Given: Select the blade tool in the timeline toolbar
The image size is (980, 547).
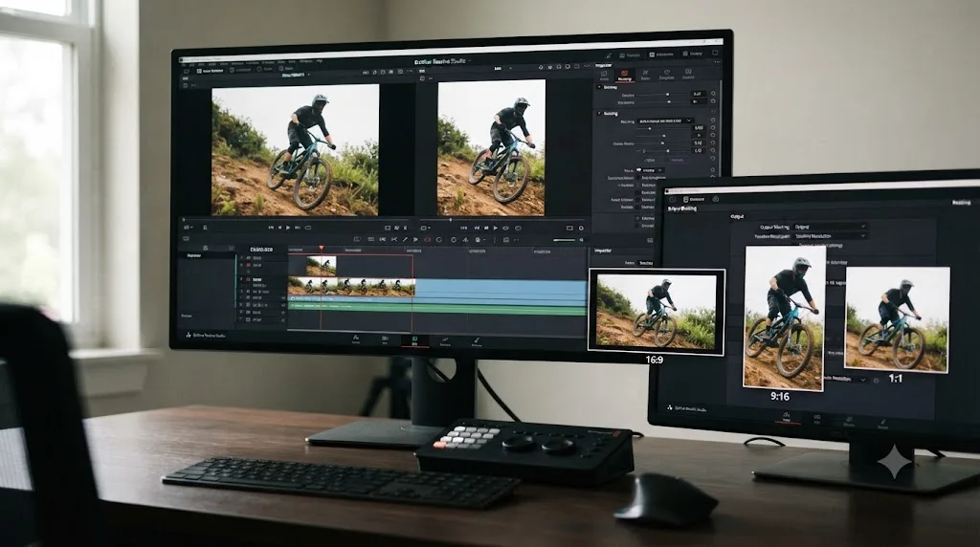Looking at the screenshot, I should (x=405, y=239).
